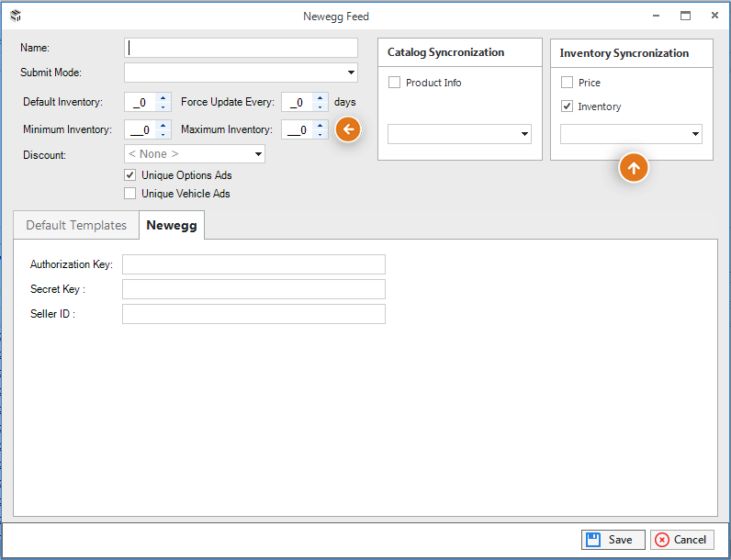Open the Submit Mode dropdown
The height and width of the screenshot is (560, 731).
(x=351, y=73)
